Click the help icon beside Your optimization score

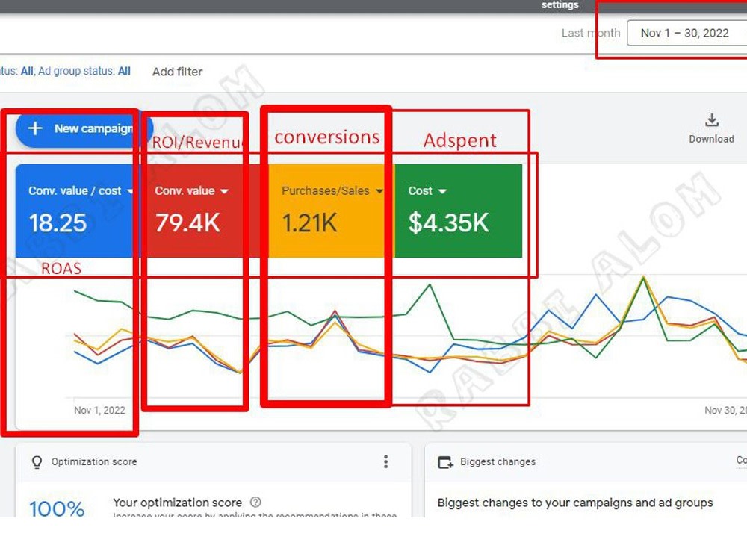(x=255, y=502)
